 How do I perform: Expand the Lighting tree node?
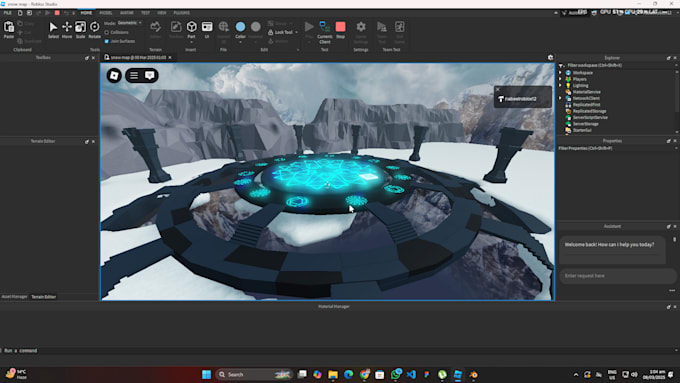560,85
